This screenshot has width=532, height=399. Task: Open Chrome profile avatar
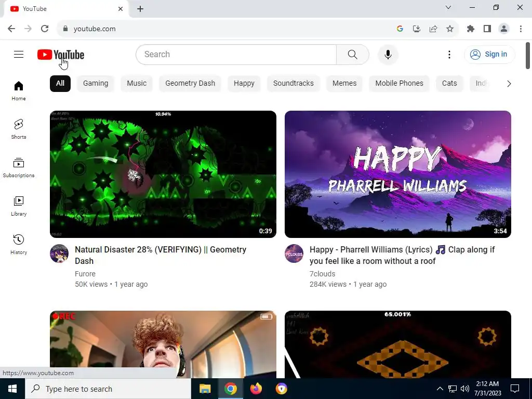click(x=504, y=29)
